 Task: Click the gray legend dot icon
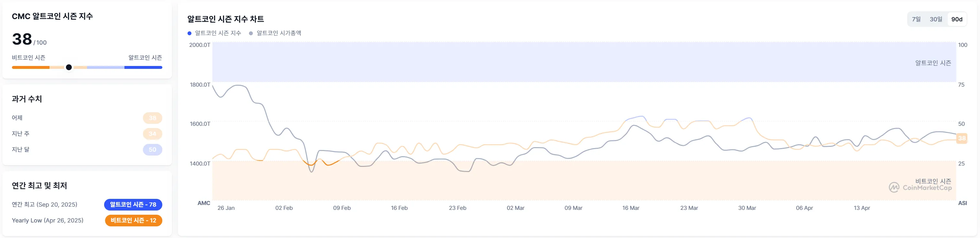point(251,33)
